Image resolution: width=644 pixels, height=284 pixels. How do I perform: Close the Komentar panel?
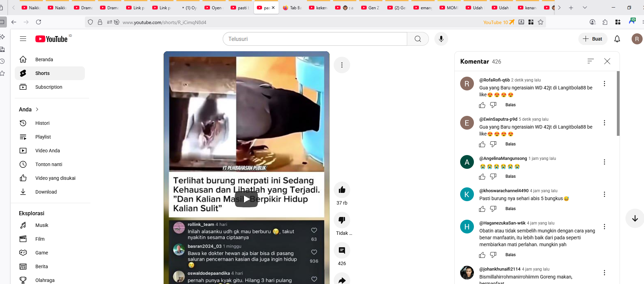(607, 61)
